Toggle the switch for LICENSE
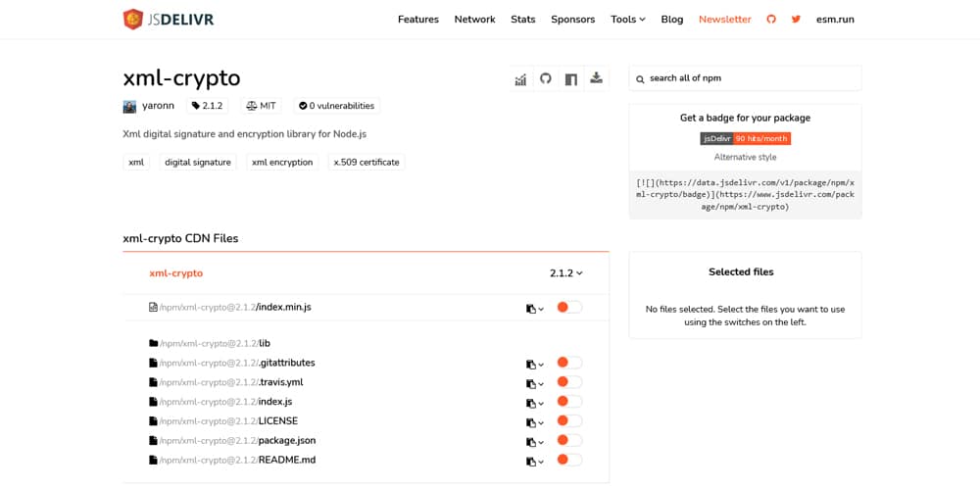This screenshot has height=490, width=980. pos(568,420)
